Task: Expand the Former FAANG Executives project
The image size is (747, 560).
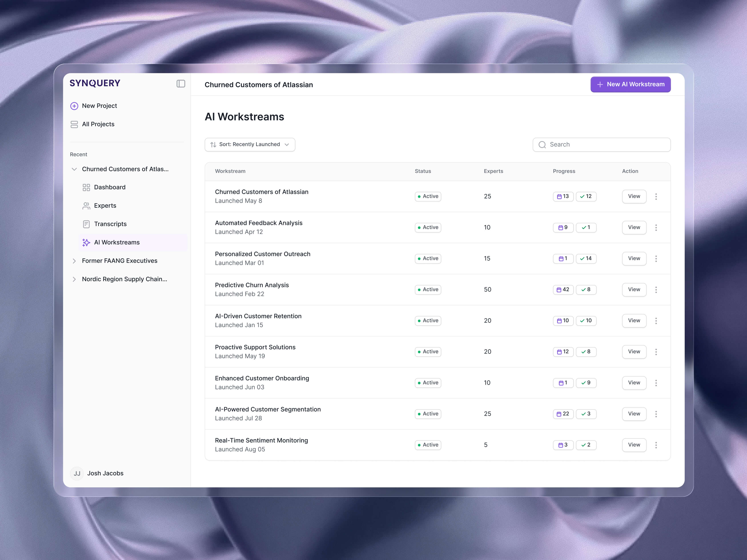Action: pyautogui.click(x=74, y=261)
